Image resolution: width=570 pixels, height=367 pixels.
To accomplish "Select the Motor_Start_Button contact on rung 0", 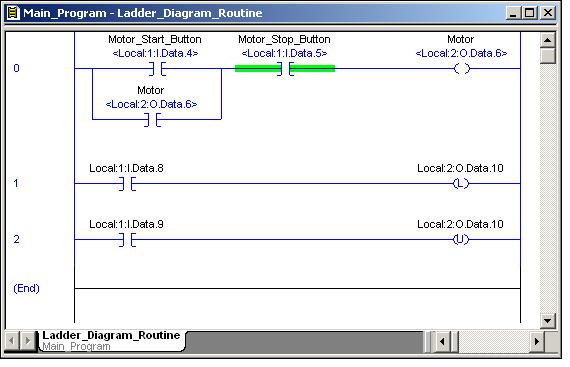I will pyautogui.click(x=158, y=69).
